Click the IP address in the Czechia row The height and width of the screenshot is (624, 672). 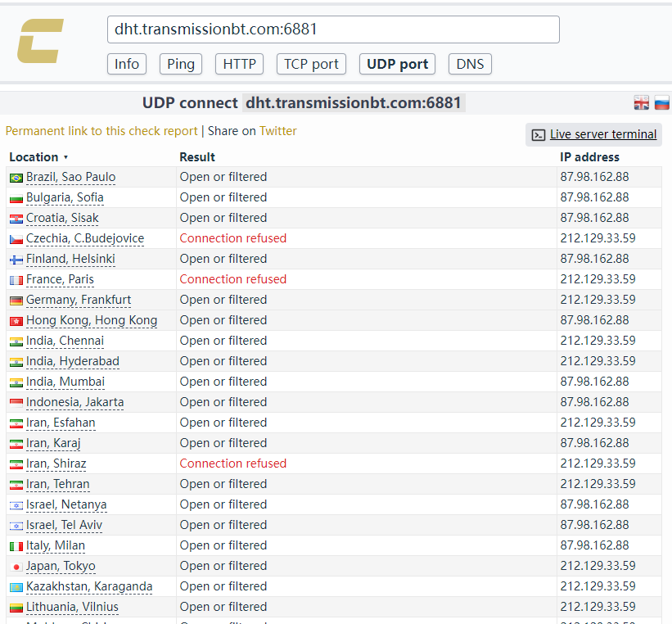(598, 238)
